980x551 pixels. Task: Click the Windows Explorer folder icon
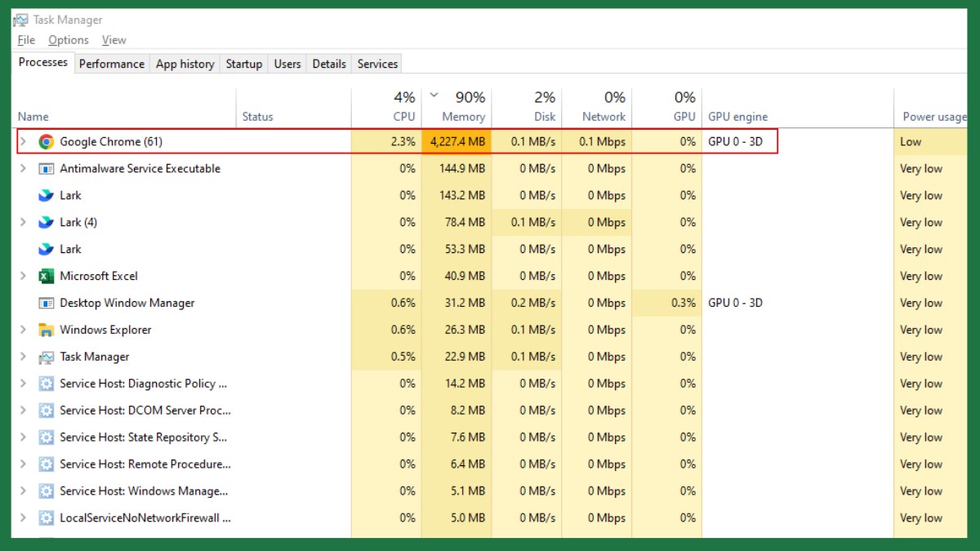(47, 331)
